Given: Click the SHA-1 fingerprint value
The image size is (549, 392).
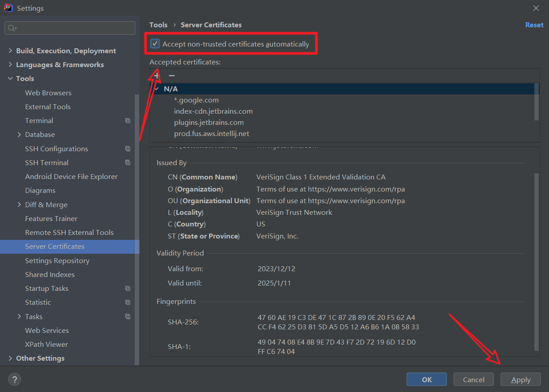Looking at the screenshot, I should [x=336, y=347].
